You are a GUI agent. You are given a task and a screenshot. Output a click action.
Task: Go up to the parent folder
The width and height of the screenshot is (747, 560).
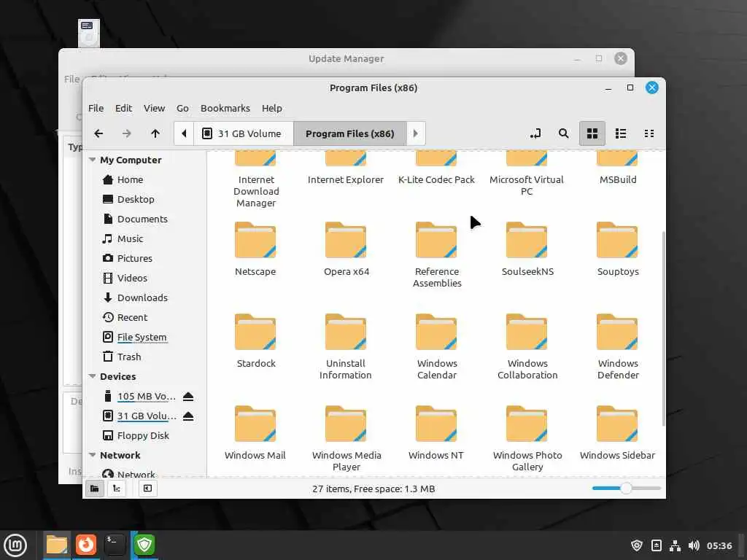coord(155,134)
